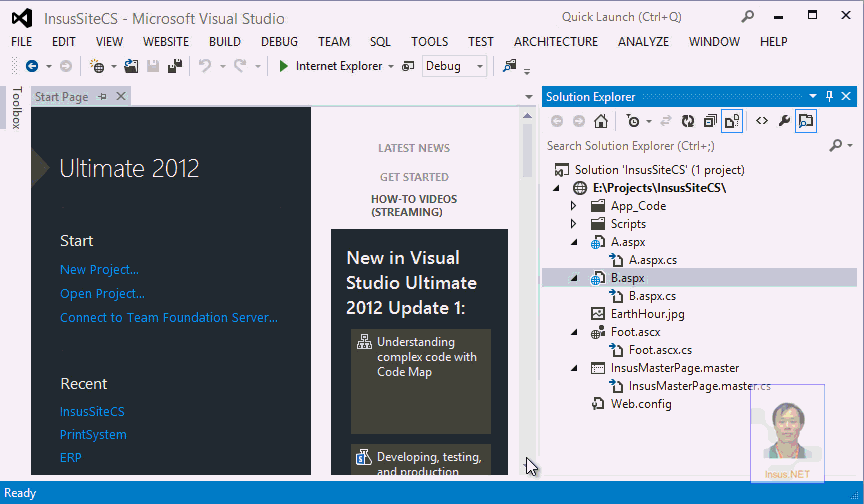This screenshot has width=864, height=504.
Task: Select Web.config in Solution Explorer
Action: tap(641, 404)
